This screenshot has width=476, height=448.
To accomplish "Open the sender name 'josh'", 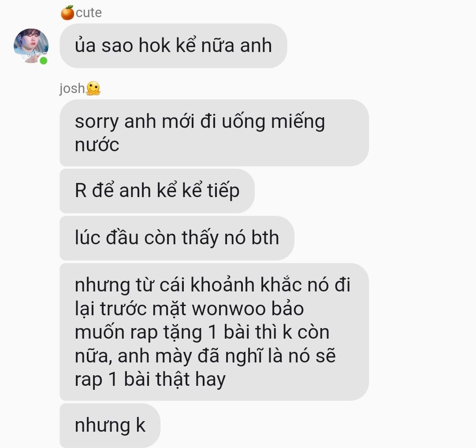I will coord(72,89).
